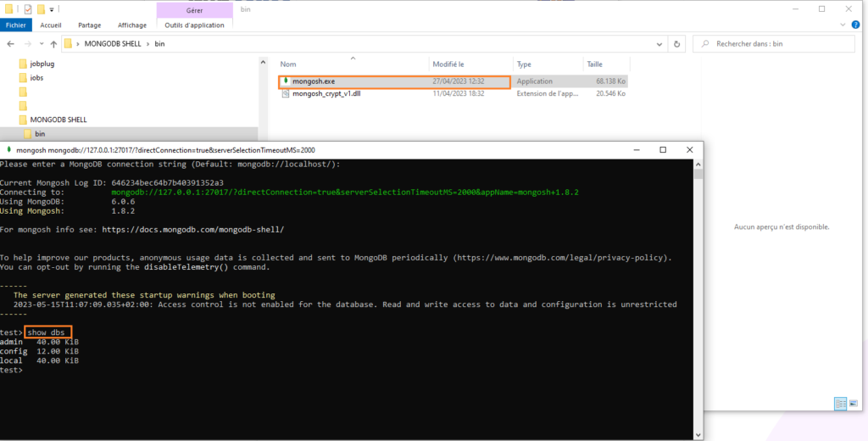The image size is (868, 441).
Task: Click the admin database row in console
Action: click(39, 342)
